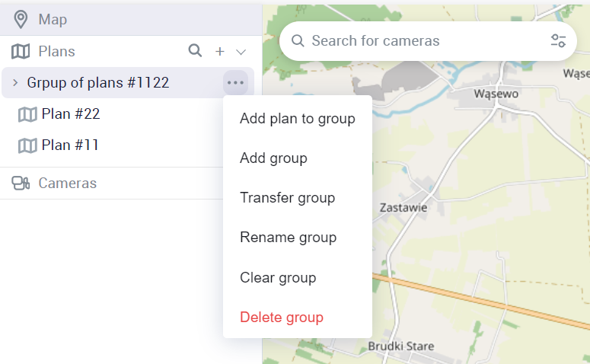Collapse the Plans section with chevron

(241, 52)
